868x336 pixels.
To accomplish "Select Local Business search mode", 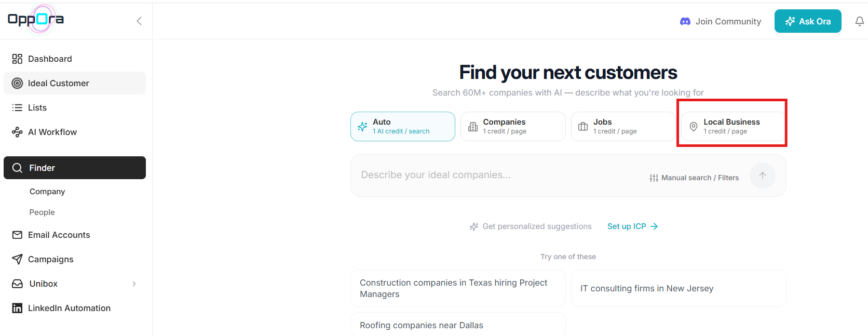I will point(733,126).
